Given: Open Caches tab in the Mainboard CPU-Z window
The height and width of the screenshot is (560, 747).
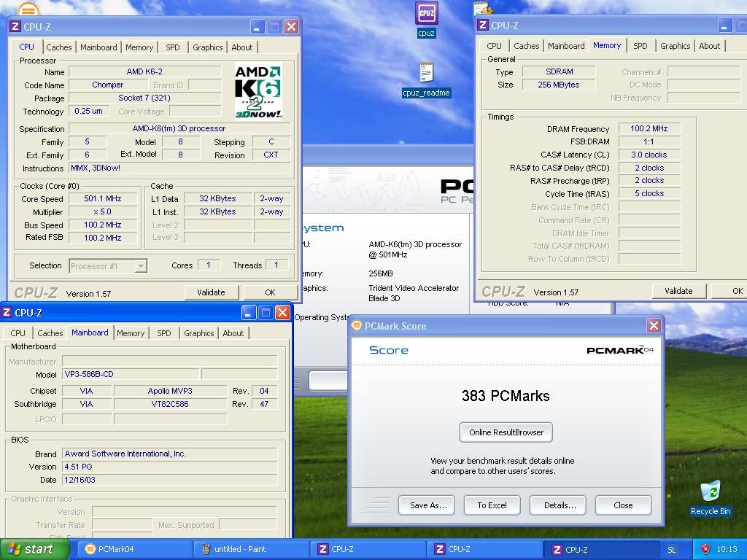Looking at the screenshot, I should tap(50, 333).
